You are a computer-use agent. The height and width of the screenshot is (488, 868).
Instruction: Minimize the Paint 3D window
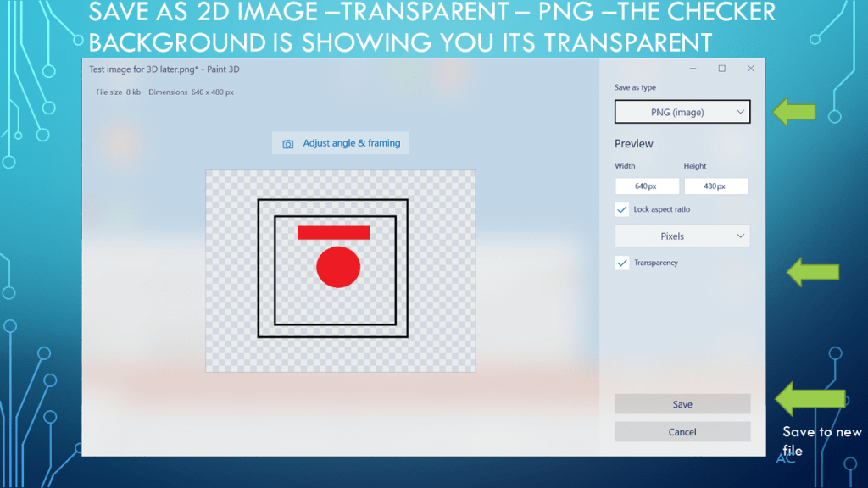693,69
